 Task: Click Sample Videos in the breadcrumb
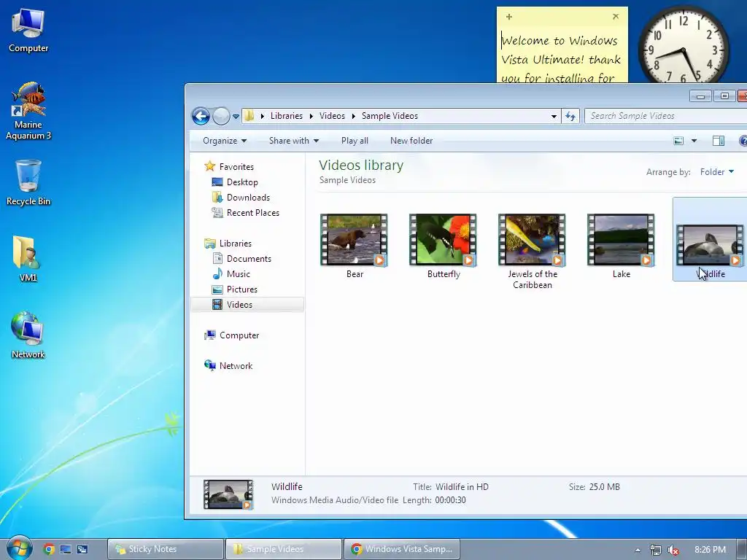[x=390, y=116]
